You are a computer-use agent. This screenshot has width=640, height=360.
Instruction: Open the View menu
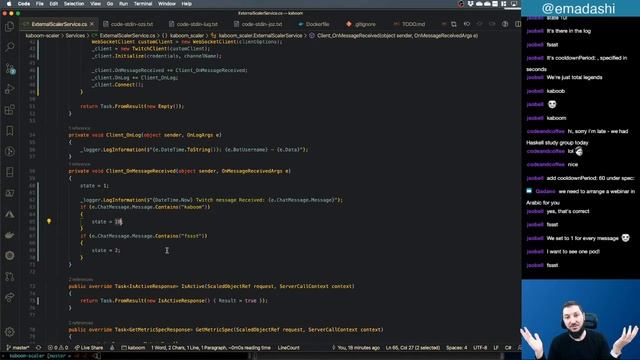pyautogui.click(x=96, y=4)
